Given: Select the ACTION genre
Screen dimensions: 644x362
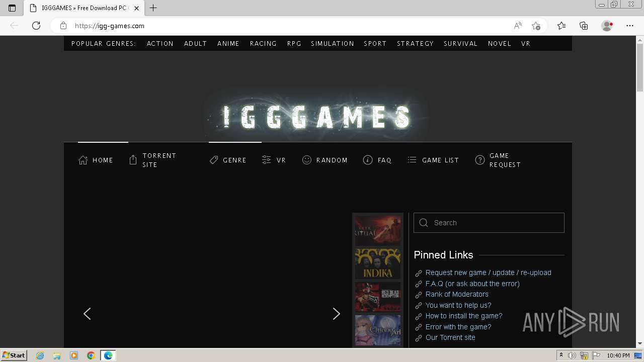Looking at the screenshot, I should [x=160, y=43].
